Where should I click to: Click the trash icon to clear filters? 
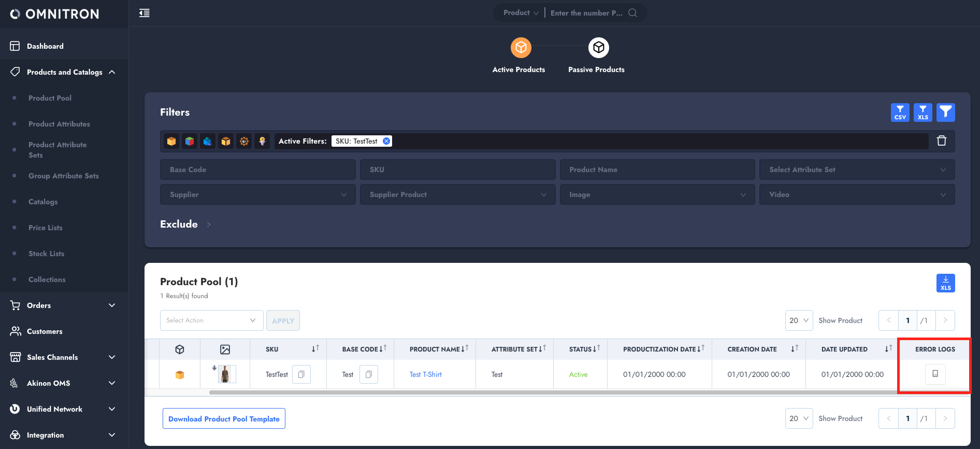point(942,141)
